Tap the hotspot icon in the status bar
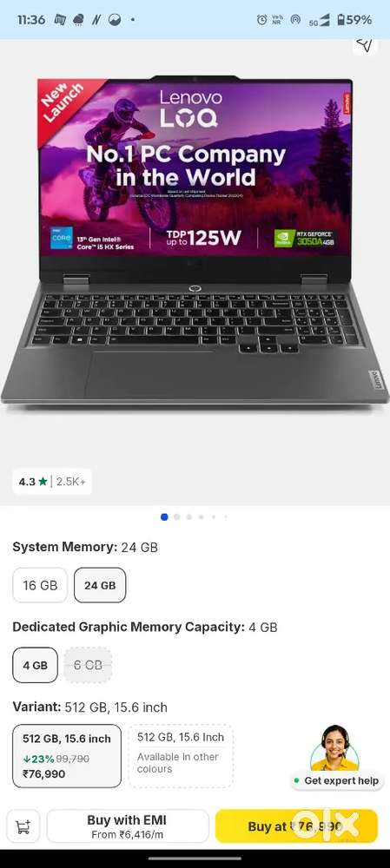This screenshot has height=868, width=390. 295,20
